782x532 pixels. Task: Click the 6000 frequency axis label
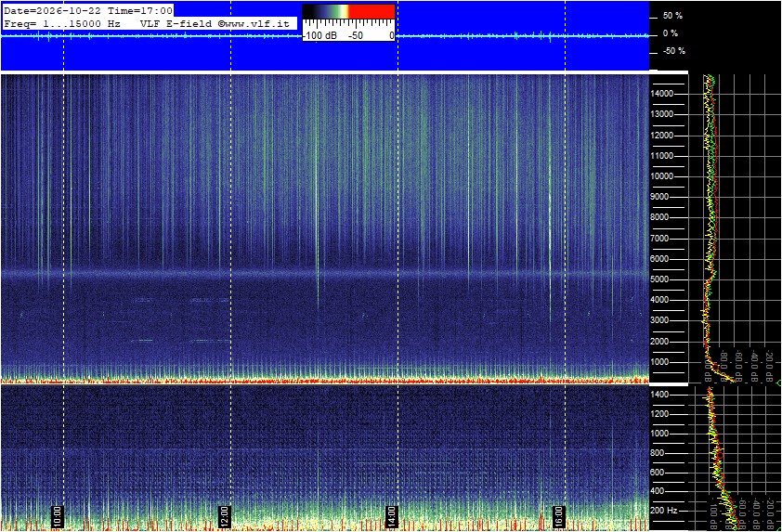click(659, 259)
